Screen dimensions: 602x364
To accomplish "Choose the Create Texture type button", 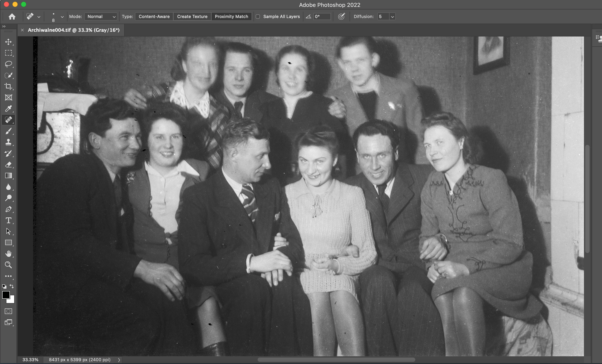I will [x=192, y=17].
